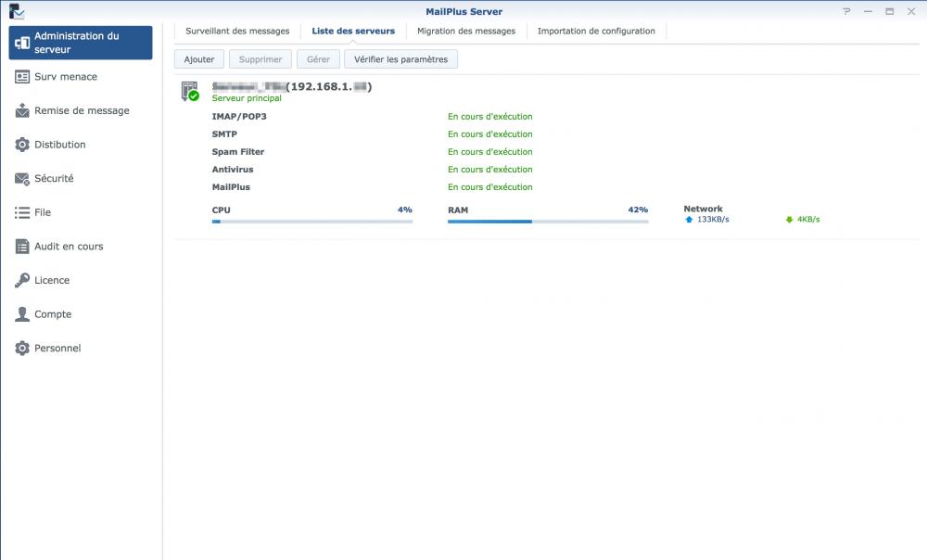The image size is (927, 560).
Task: Click the RAM 42% value
Action: tap(638, 210)
